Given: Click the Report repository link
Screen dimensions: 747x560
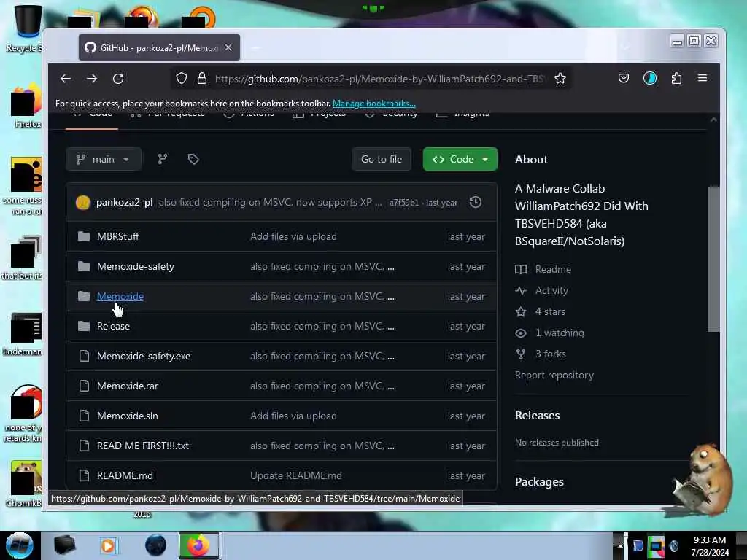Looking at the screenshot, I should pyautogui.click(x=554, y=375).
